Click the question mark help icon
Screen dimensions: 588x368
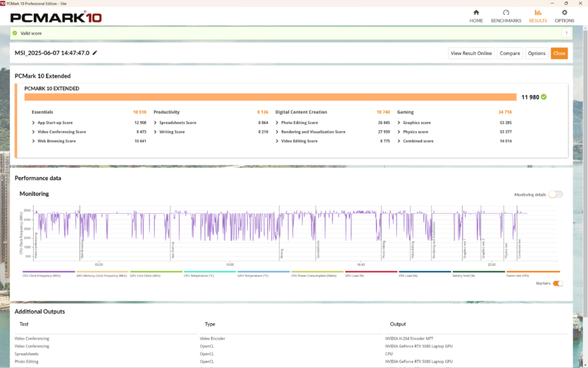pos(566,33)
